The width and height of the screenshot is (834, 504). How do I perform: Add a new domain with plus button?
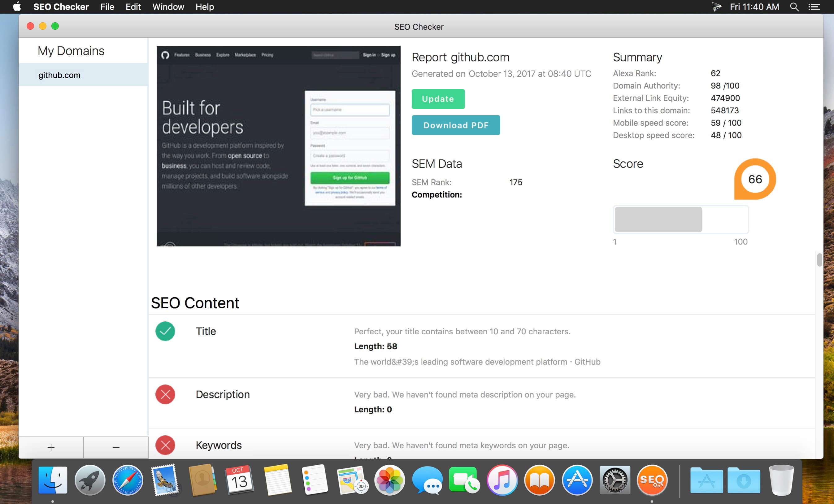point(51,447)
